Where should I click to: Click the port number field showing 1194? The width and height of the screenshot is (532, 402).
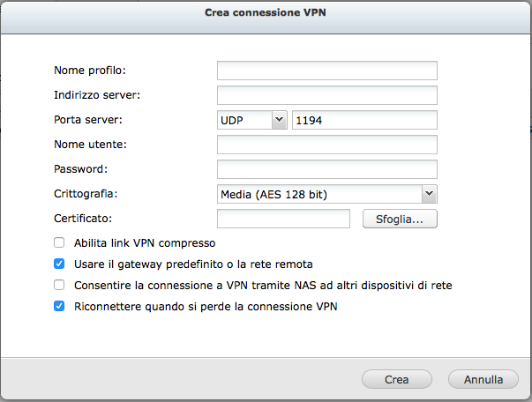tap(364, 120)
